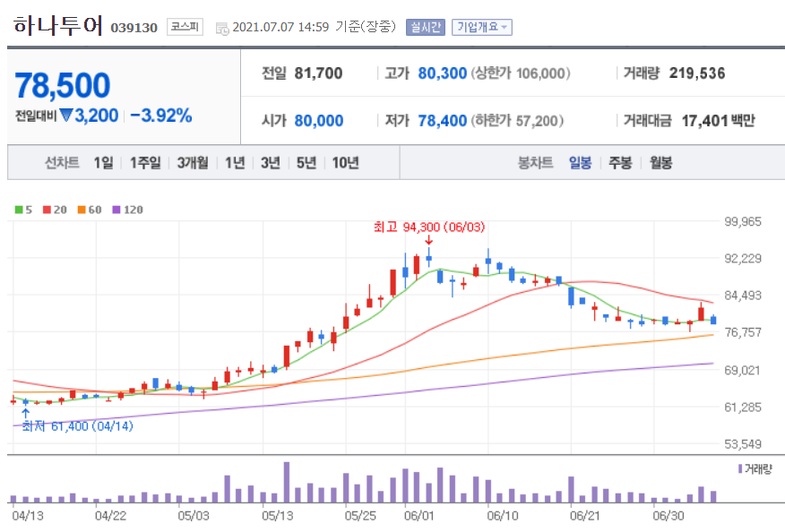Select the 주봉 weekly candle chart

click(620, 163)
